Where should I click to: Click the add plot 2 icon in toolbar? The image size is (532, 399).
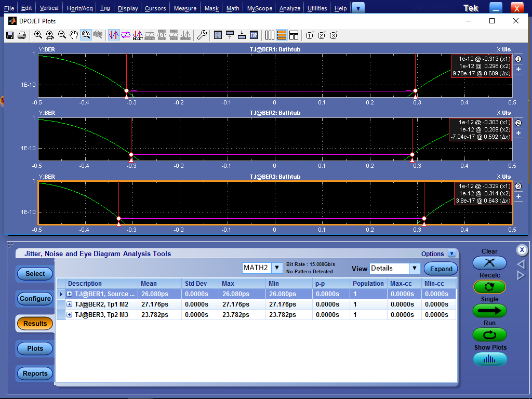[322, 35]
